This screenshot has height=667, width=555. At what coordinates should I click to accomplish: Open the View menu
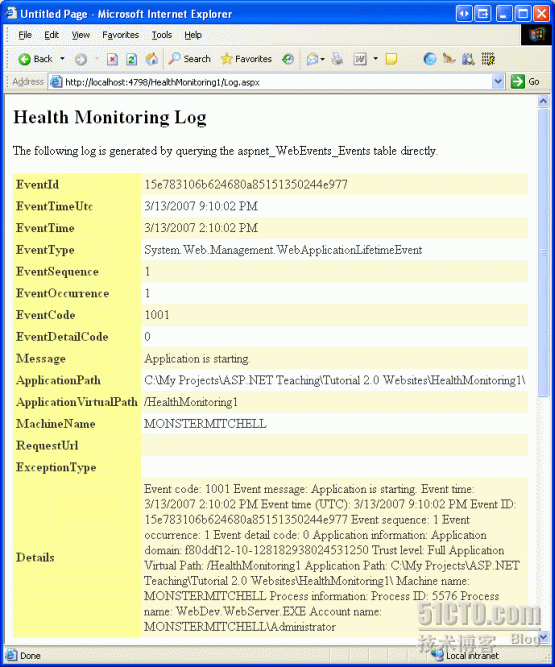pos(80,35)
